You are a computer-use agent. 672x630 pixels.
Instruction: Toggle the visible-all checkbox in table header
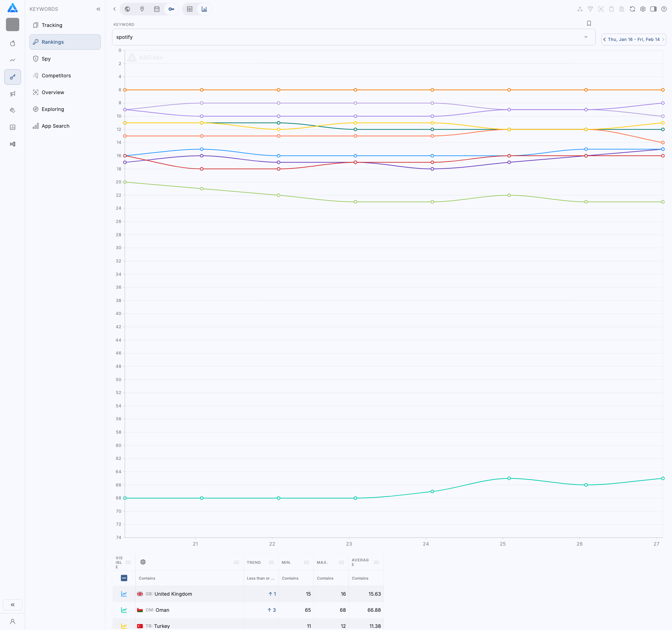pos(124,578)
